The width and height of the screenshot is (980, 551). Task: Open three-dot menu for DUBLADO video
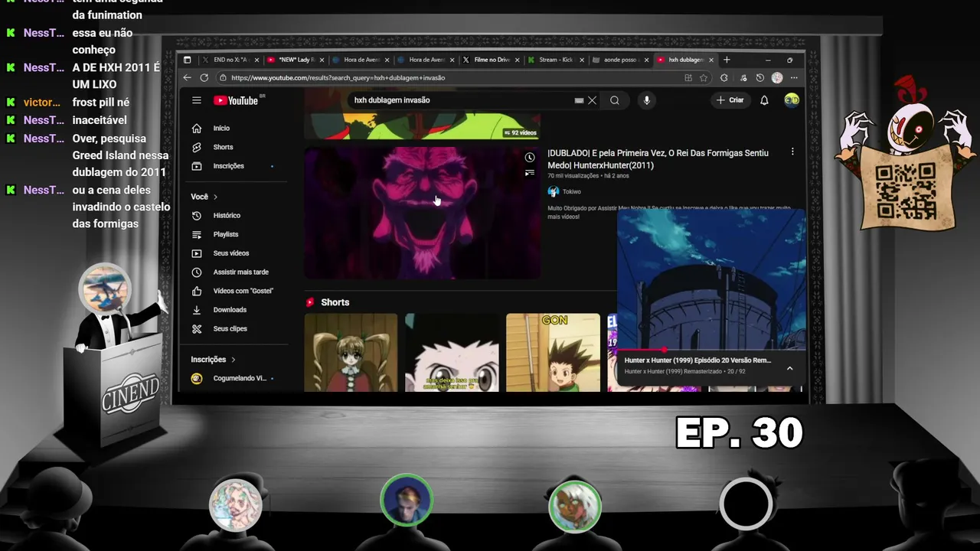coord(792,152)
